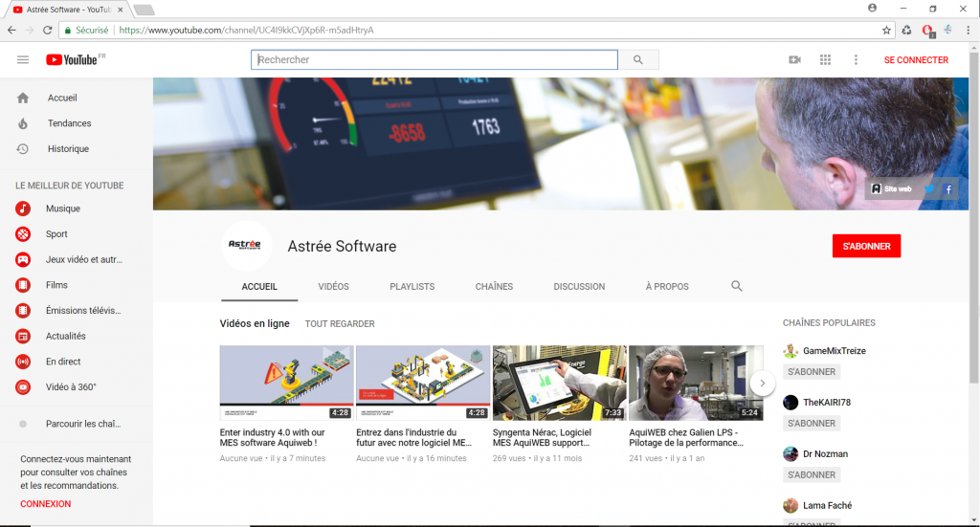Click the CONNEXION link in the sidebar
This screenshot has height=527, width=980.
(46, 504)
